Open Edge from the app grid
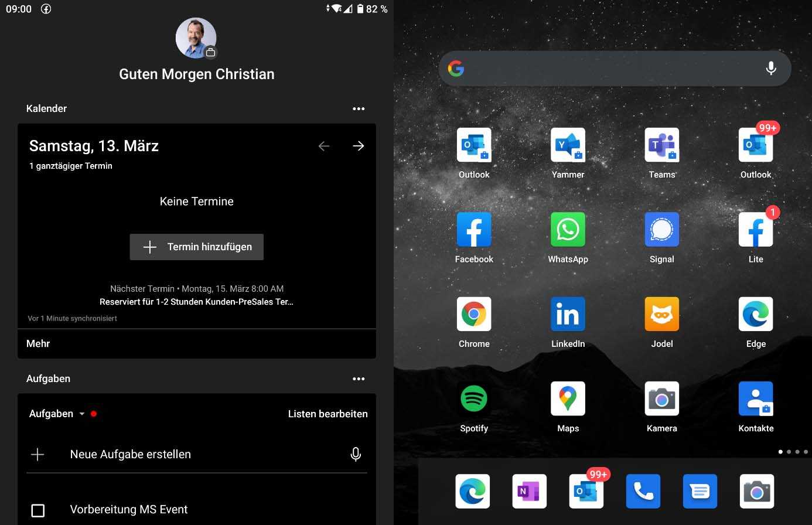Viewport: 812px width, 525px height. tap(756, 314)
